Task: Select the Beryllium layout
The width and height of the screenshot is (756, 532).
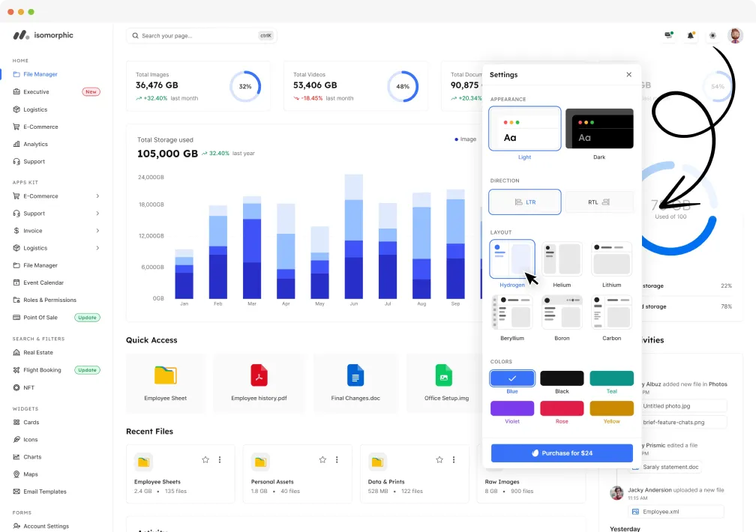Action: tap(512, 312)
